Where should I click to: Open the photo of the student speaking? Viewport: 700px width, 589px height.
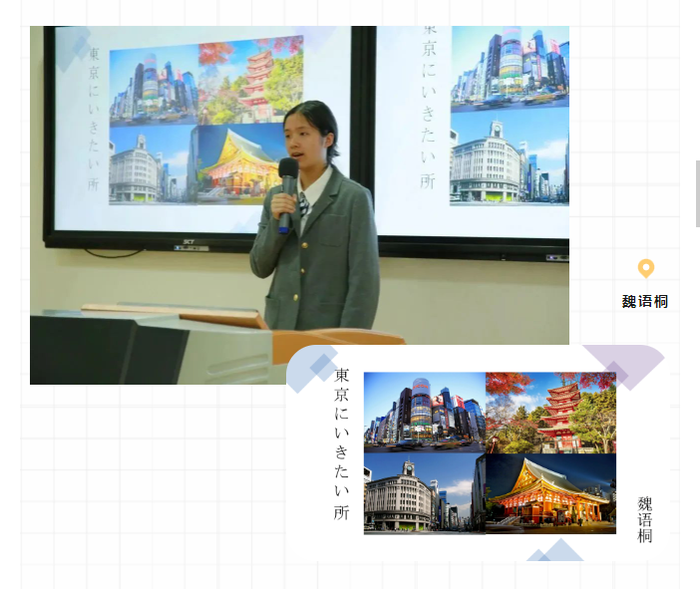pyautogui.click(x=299, y=205)
